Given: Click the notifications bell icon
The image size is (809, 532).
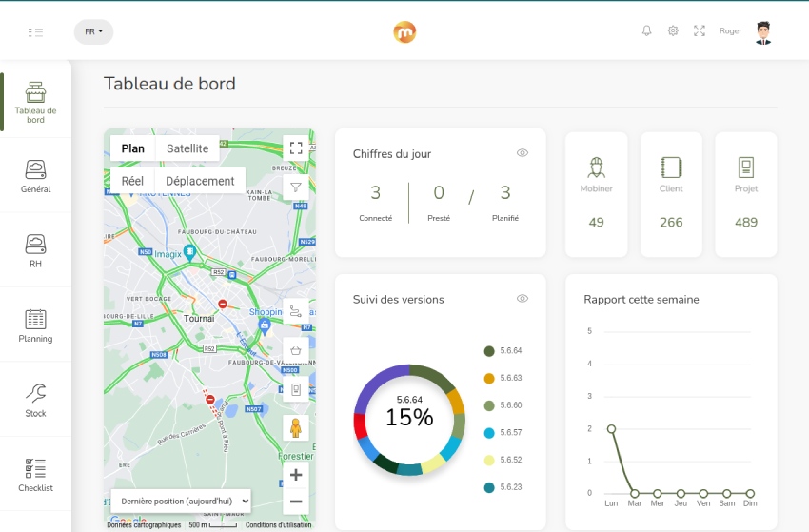Looking at the screenshot, I should 647,31.
